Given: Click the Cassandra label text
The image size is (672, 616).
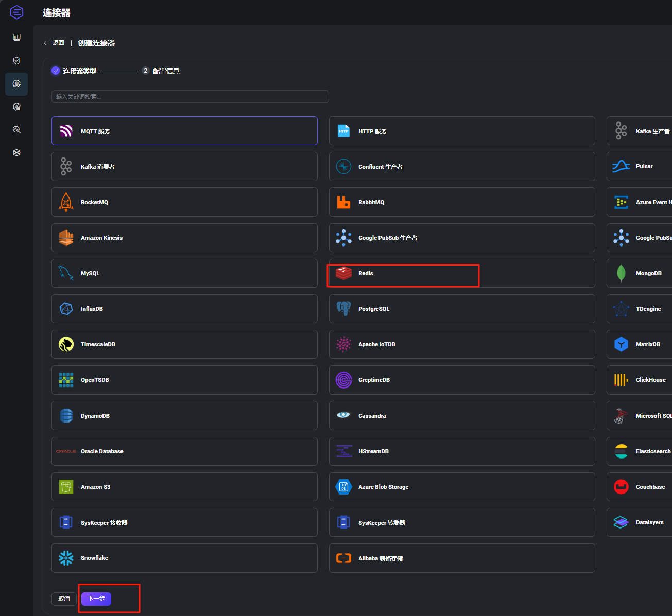Looking at the screenshot, I should [372, 416].
